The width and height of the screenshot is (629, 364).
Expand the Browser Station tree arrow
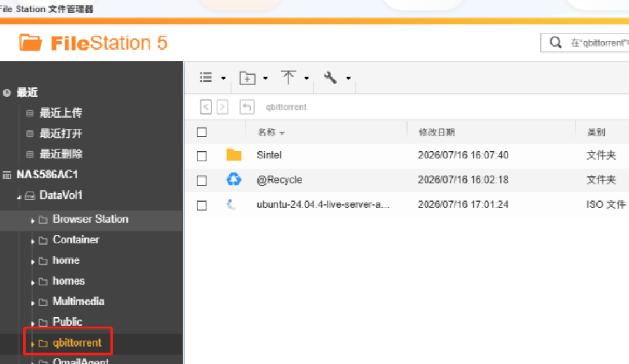point(33,221)
